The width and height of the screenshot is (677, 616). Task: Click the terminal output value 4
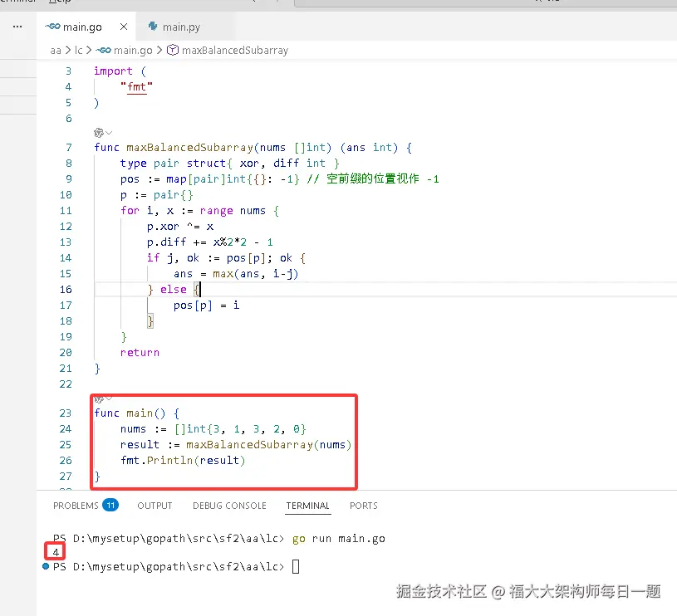(56, 552)
